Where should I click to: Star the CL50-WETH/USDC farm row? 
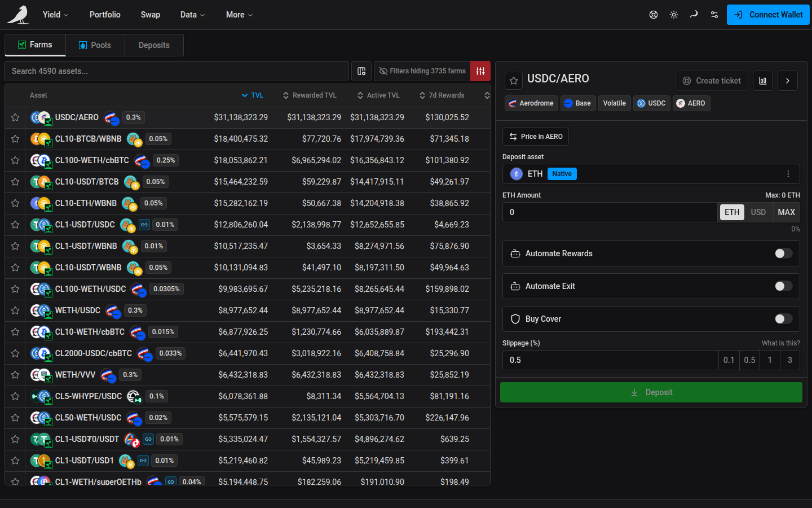(x=15, y=418)
